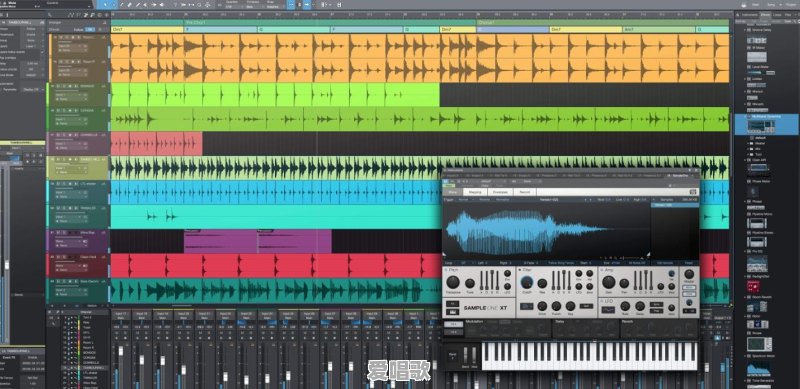Solo the BONGOS track
Image resolution: width=800 pixels, height=389 pixels.
tap(64, 86)
